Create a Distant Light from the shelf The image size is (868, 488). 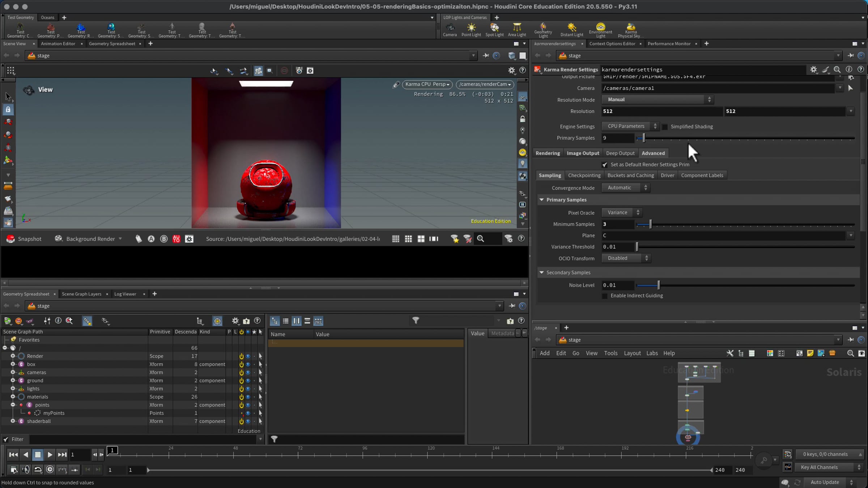point(571,30)
